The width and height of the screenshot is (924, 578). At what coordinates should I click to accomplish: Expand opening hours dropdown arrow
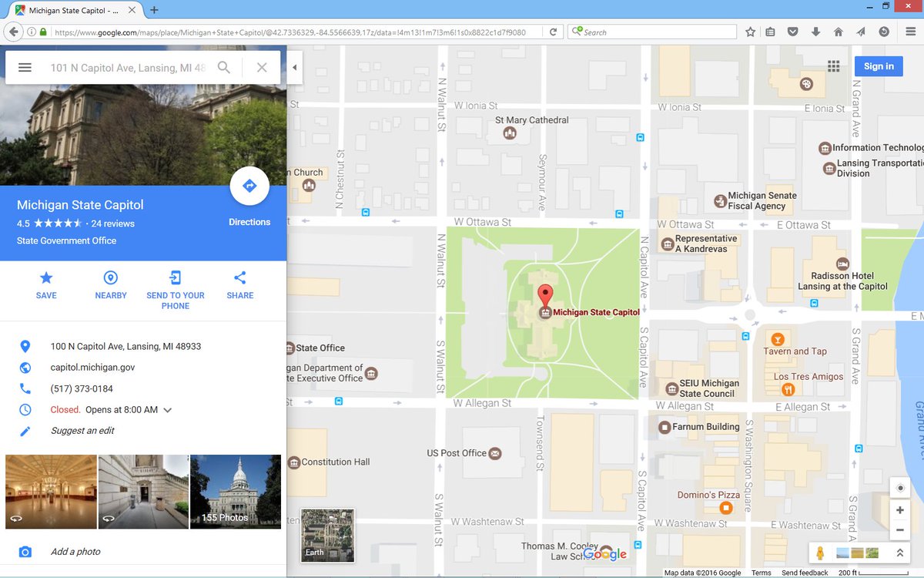click(168, 410)
